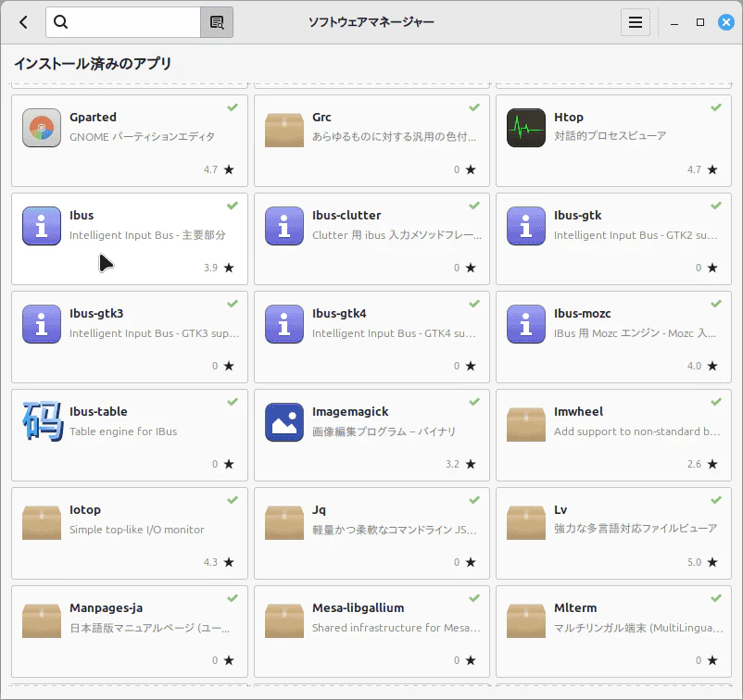The width and height of the screenshot is (743, 700).
Task: Focus the search text field
Action: tap(123, 22)
